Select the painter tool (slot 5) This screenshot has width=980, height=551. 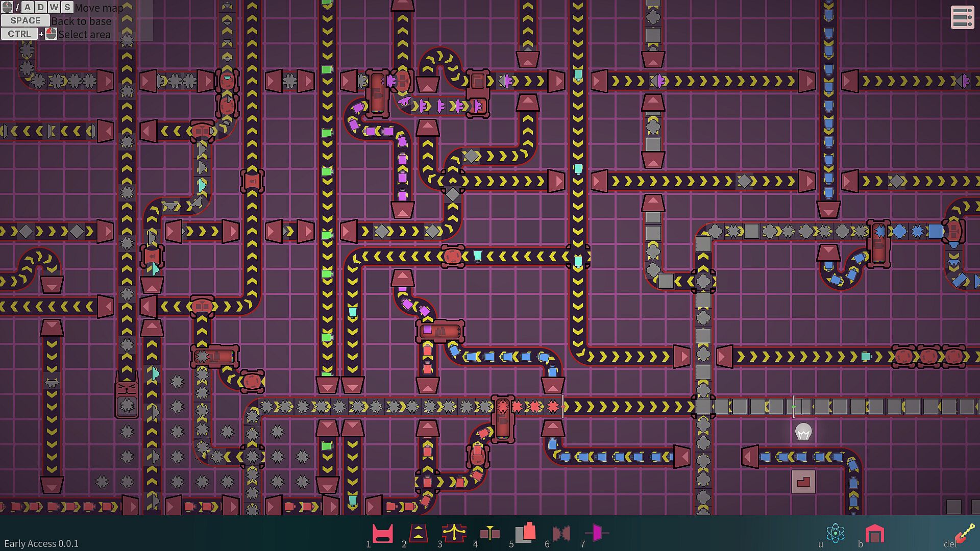click(x=525, y=534)
